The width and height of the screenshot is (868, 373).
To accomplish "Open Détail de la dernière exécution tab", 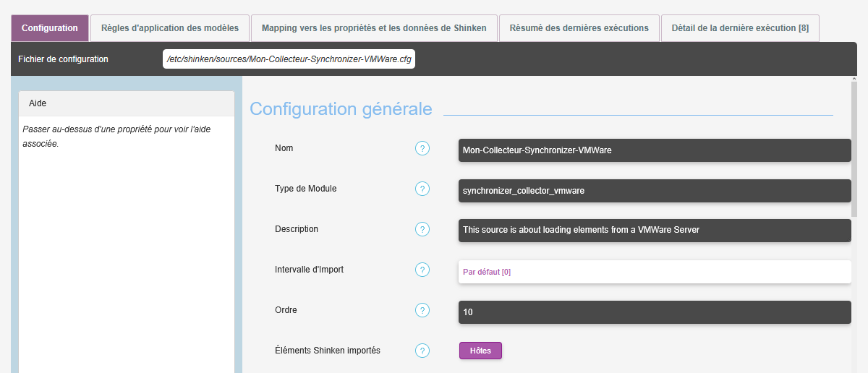I will coord(740,28).
